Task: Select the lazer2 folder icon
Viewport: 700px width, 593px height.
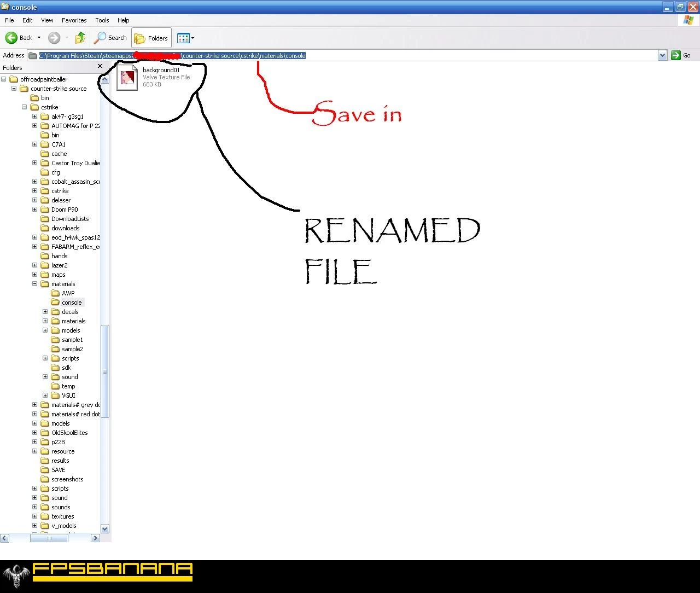Action: click(45, 265)
